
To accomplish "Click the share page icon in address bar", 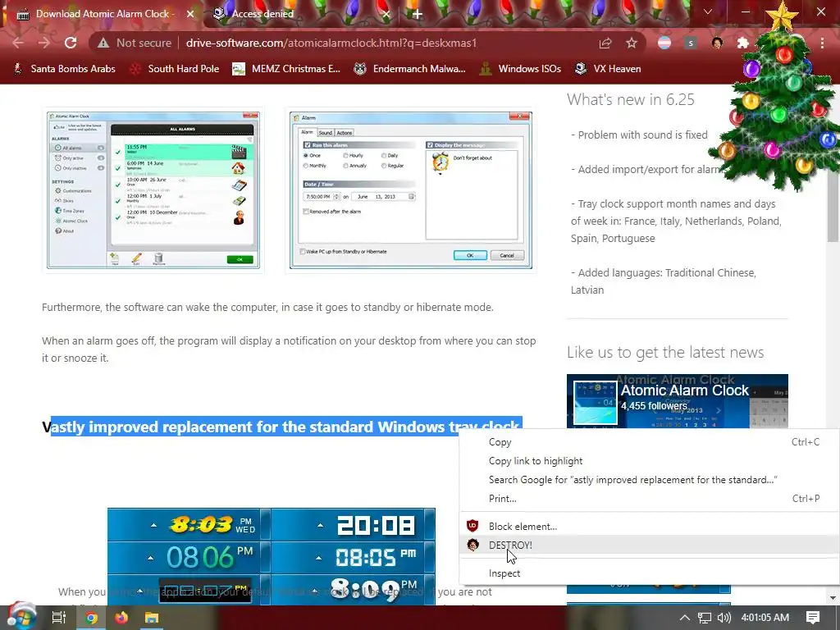I will [x=605, y=43].
